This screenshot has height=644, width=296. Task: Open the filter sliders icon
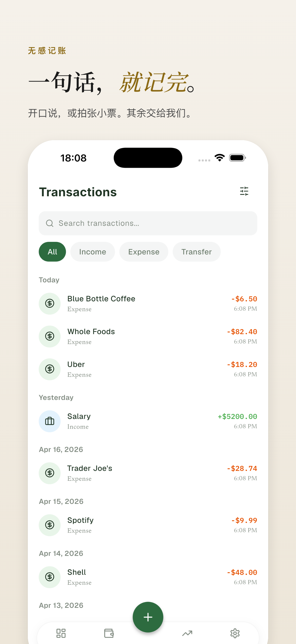[244, 191]
